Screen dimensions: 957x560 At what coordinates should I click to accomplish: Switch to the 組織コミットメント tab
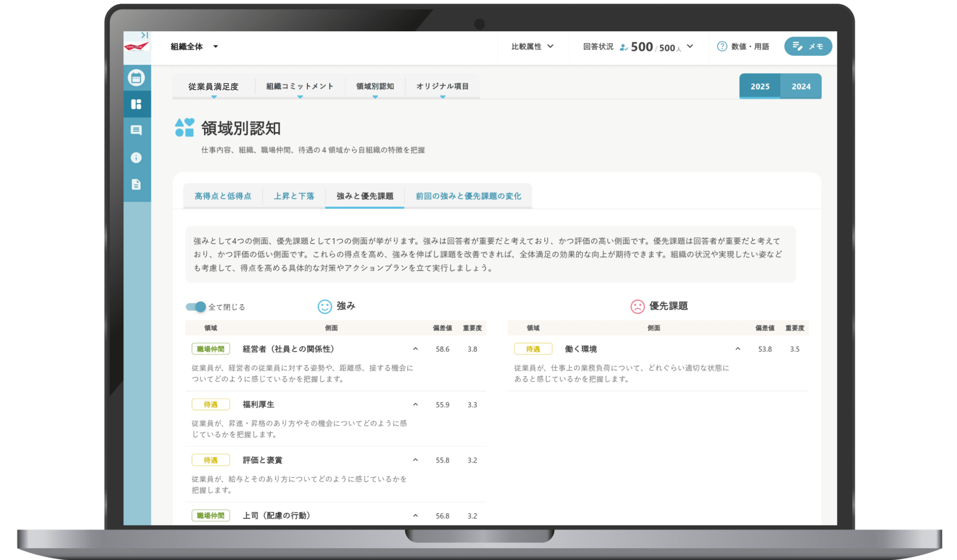pyautogui.click(x=300, y=86)
